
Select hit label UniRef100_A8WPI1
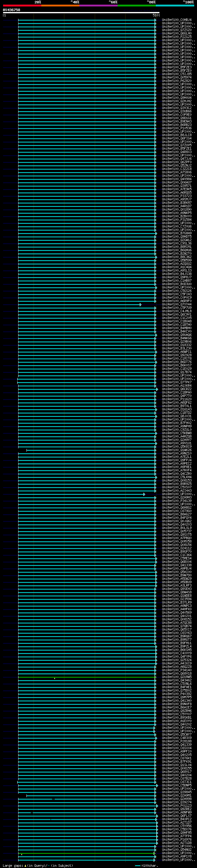[x=176, y=352]
